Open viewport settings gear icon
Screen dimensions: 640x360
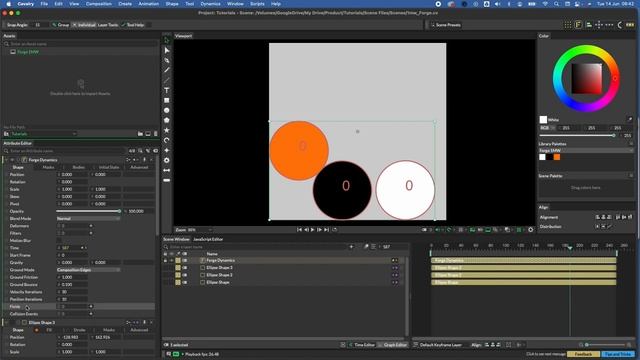click(x=531, y=230)
